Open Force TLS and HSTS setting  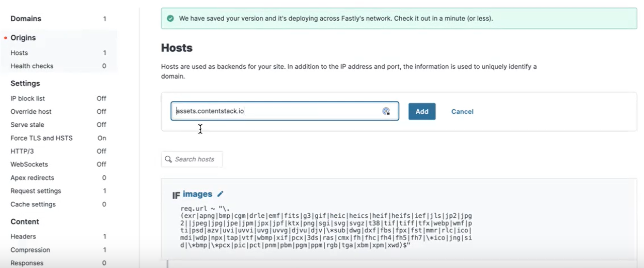click(x=41, y=138)
